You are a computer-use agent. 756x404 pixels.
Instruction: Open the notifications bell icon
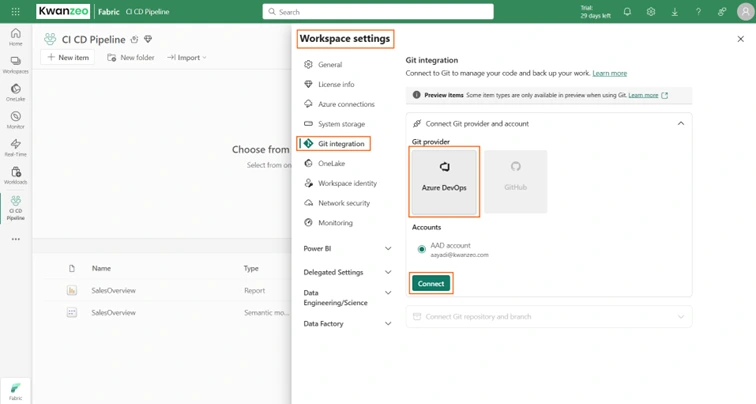pyautogui.click(x=627, y=12)
